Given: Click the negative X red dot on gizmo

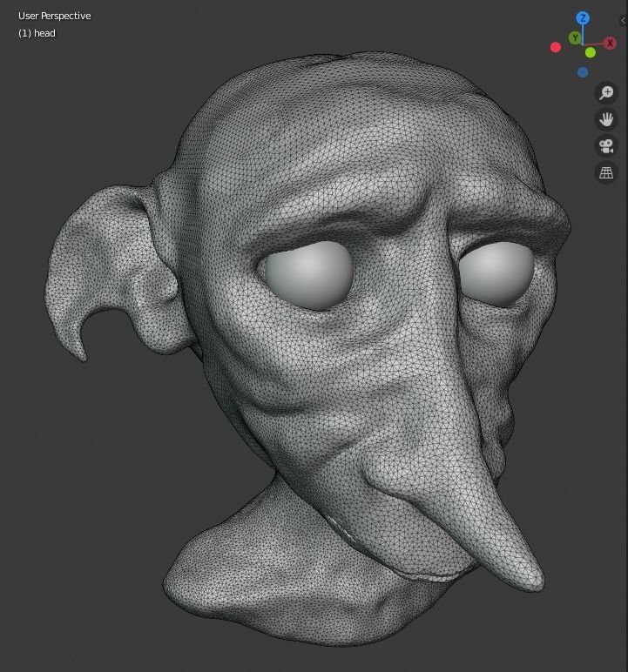Looking at the screenshot, I should click(556, 47).
